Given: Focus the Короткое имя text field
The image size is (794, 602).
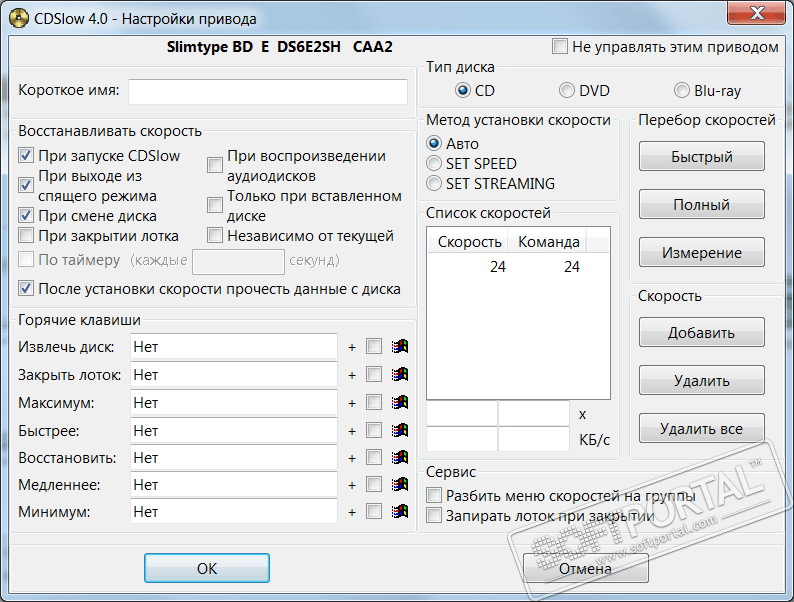Looking at the screenshot, I should pyautogui.click(x=268, y=92).
